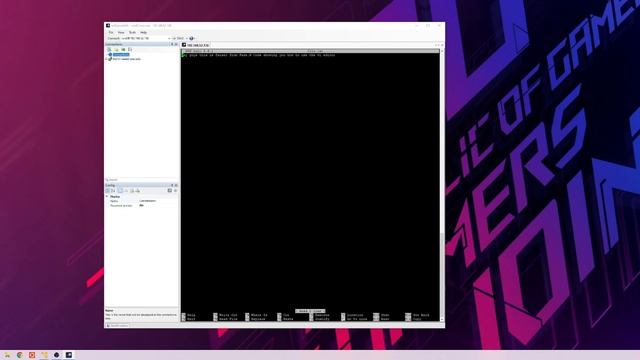This screenshot has height=360, width=640.
Task: Click the categorized view icon in Config toolbar
Action: 108,191
